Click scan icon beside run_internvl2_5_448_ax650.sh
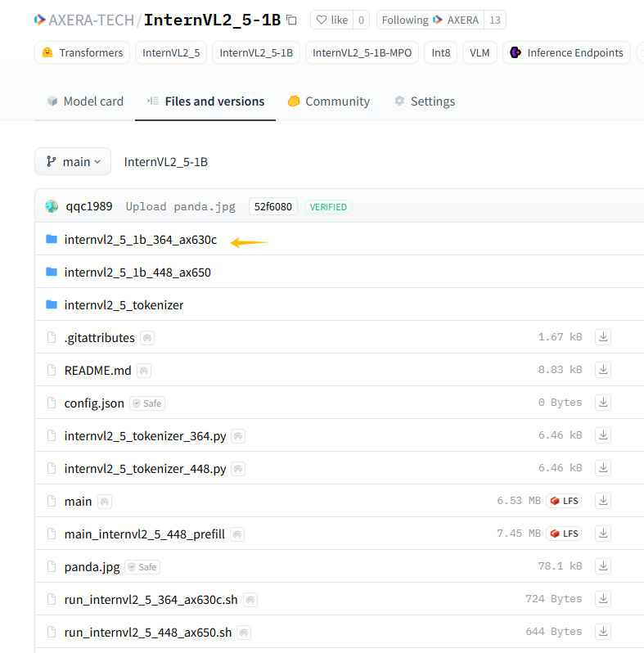Viewport: 644px width, 653px height. coord(244,633)
